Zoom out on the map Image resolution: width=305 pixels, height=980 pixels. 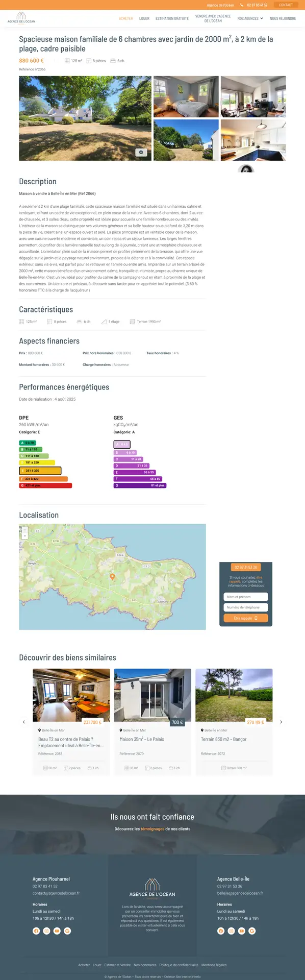24,536
